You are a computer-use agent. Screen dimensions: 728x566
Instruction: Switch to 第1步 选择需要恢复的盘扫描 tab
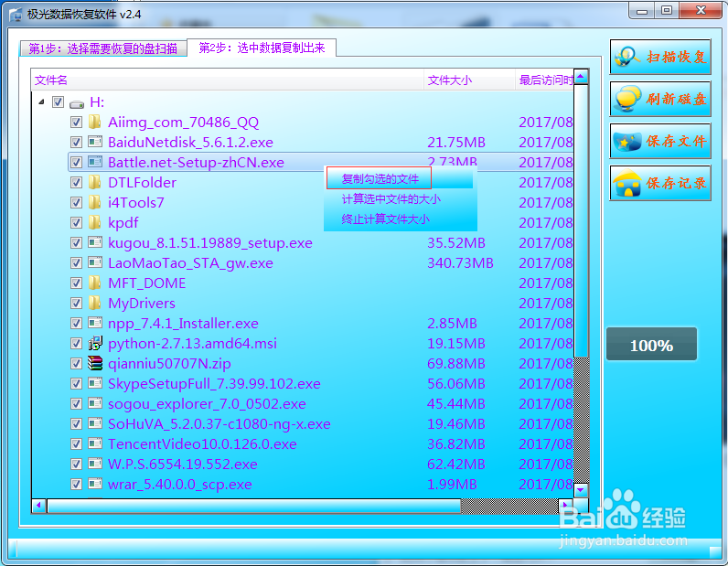tap(103, 48)
